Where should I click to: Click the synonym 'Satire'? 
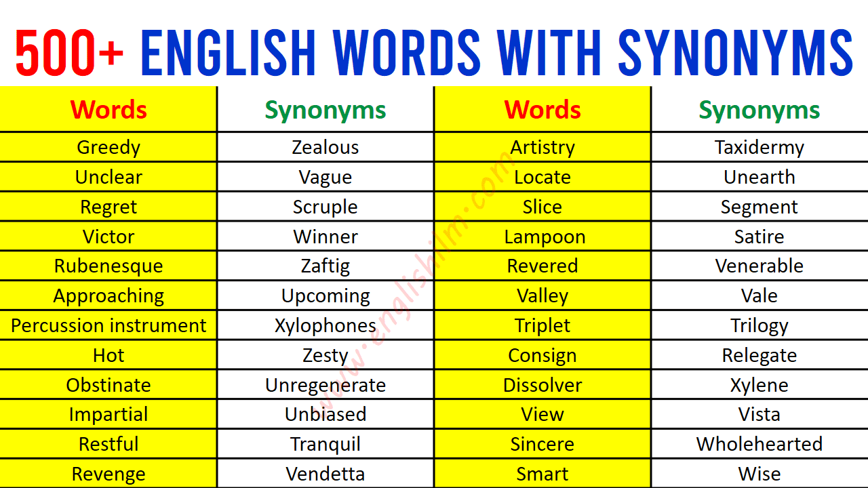point(759,237)
